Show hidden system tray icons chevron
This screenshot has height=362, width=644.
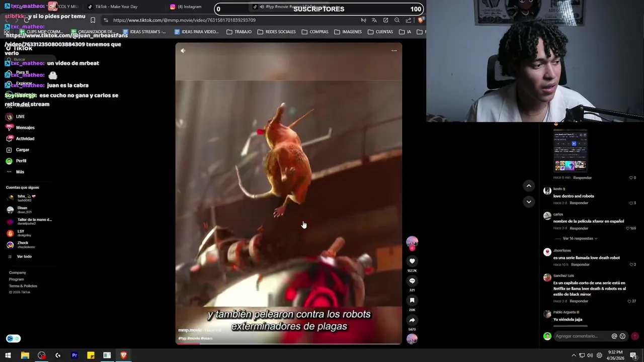coord(574,355)
